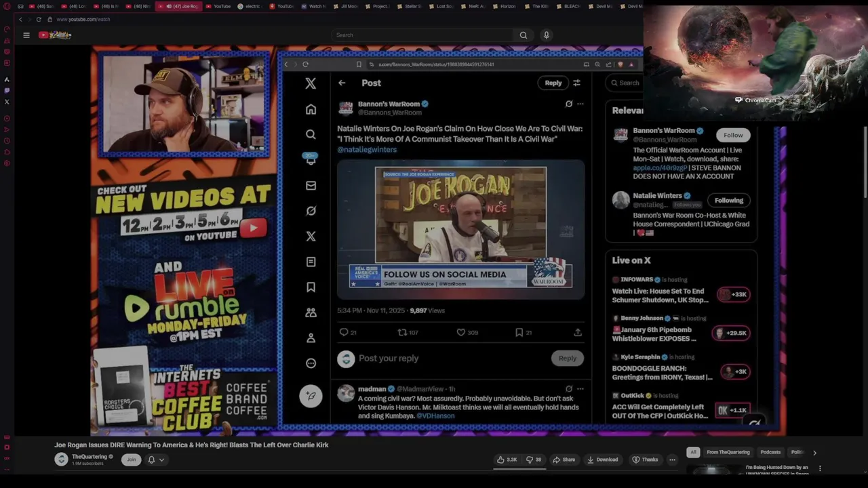The width and height of the screenshot is (868, 488).
Task: Click the video title Joe Rogan Issues DIRE Warning
Action: pyautogui.click(x=191, y=445)
